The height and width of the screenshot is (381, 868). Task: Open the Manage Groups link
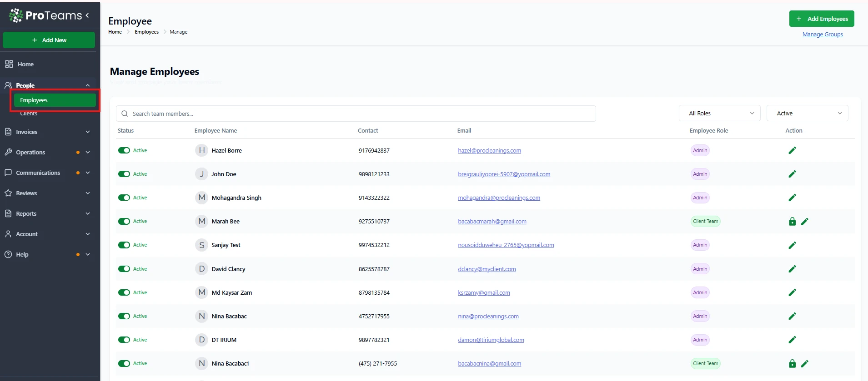pyautogui.click(x=822, y=35)
